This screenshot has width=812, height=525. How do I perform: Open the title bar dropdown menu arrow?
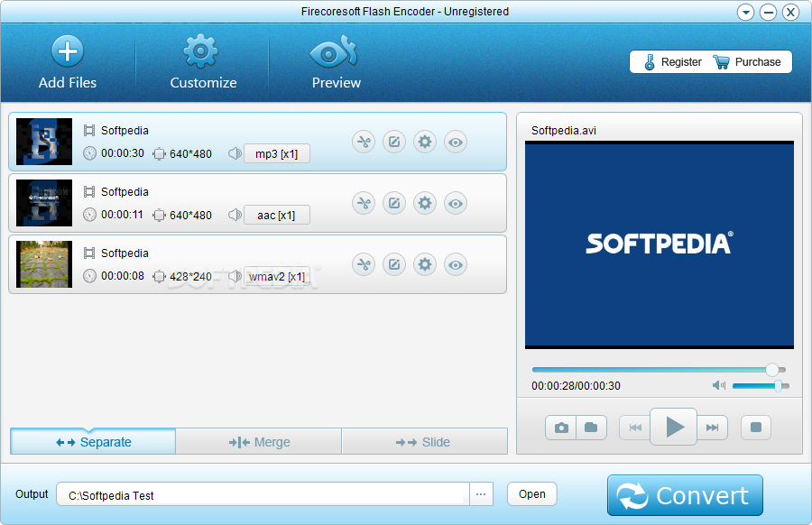(746, 12)
